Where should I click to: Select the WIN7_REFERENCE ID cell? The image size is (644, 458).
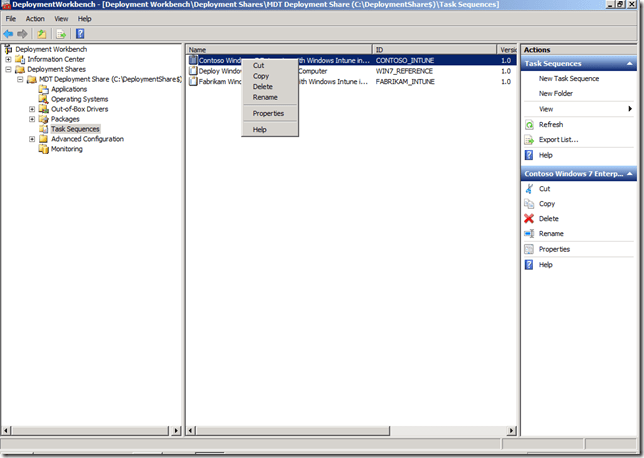pyautogui.click(x=404, y=71)
